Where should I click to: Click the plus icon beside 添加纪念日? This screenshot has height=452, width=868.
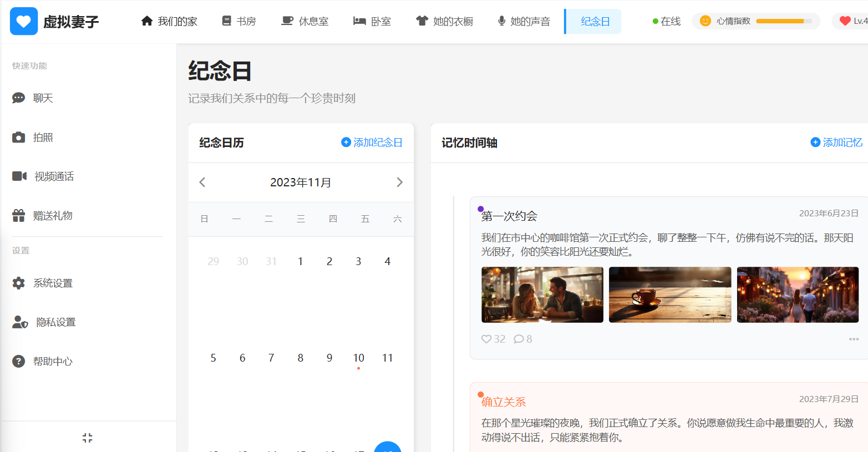pos(346,143)
